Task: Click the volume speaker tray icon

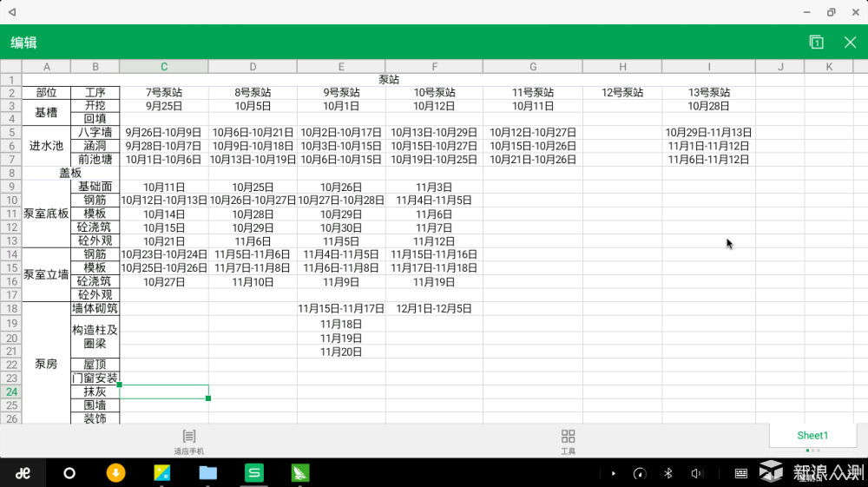Action: (696, 473)
